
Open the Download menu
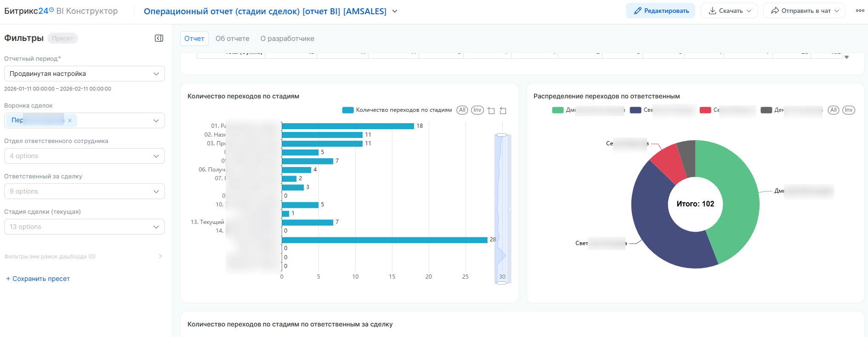(729, 11)
